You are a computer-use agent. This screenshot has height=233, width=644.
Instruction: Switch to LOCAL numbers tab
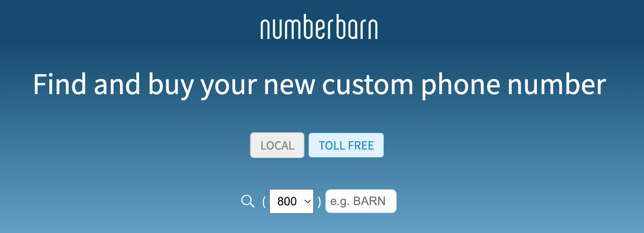pyautogui.click(x=277, y=145)
